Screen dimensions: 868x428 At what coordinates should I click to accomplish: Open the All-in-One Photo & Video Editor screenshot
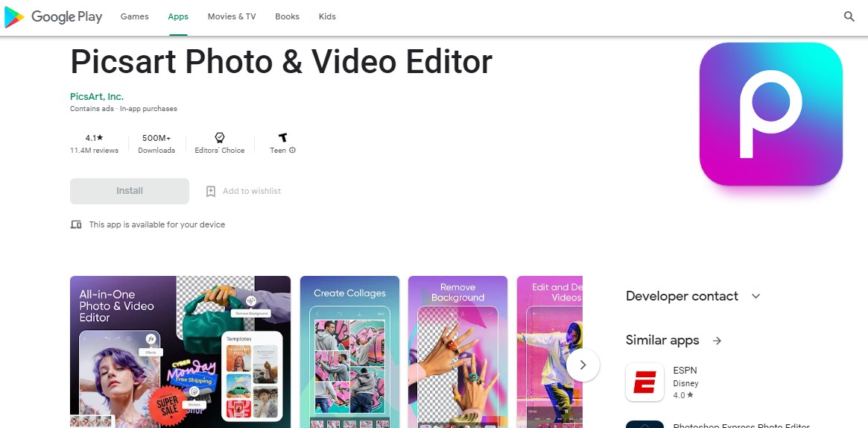click(180, 352)
